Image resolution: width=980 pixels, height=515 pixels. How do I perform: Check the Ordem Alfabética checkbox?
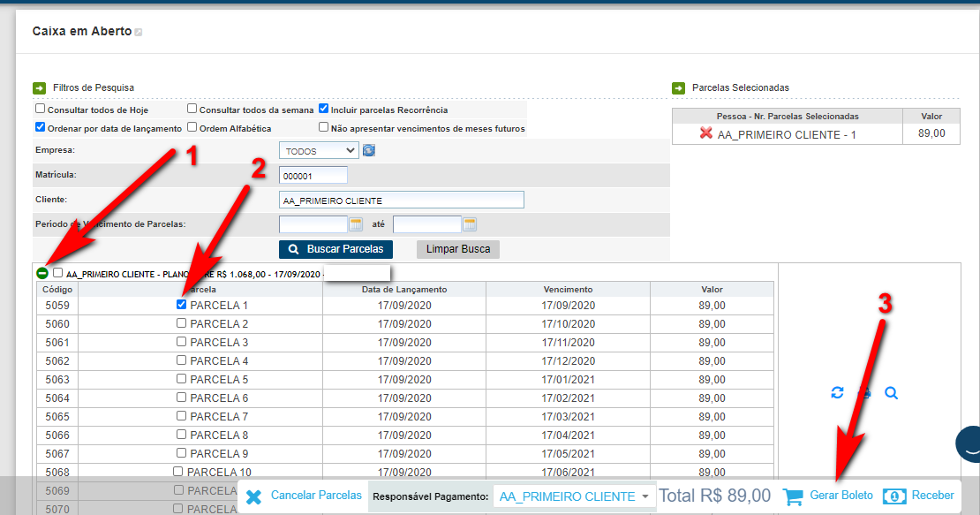[x=192, y=127]
